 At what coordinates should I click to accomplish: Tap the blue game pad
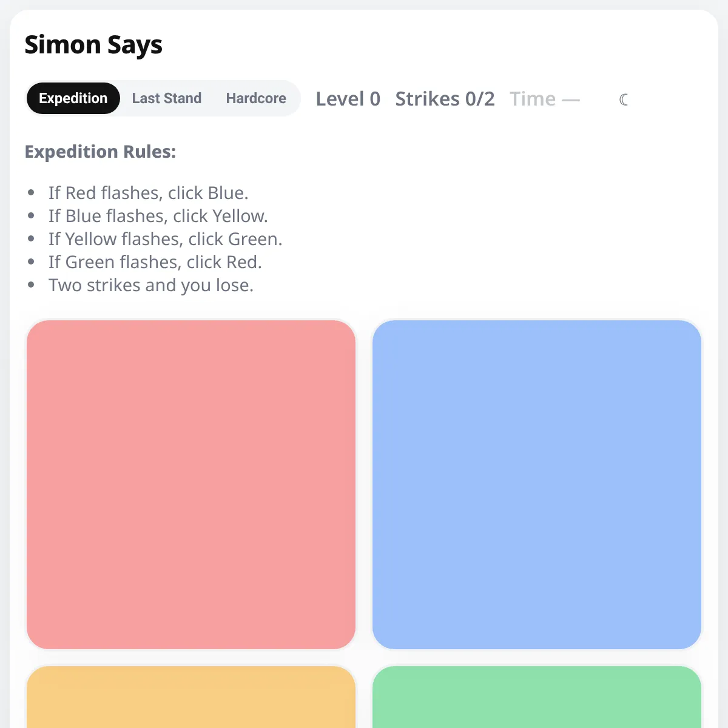[537, 485]
